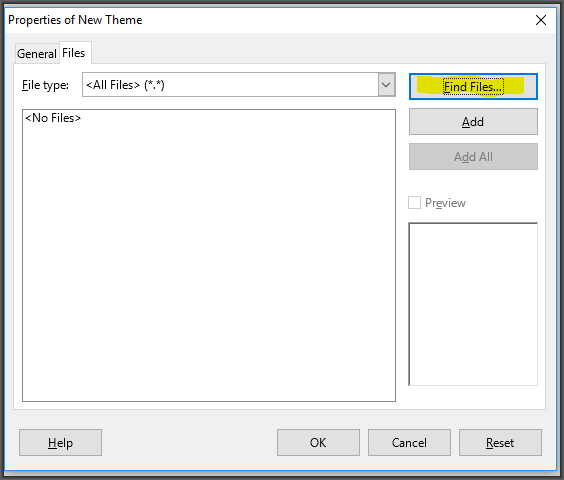Viewport: 564px width, 480px height.
Task: Click blank area of the files list
Action: pyautogui.click(x=209, y=263)
